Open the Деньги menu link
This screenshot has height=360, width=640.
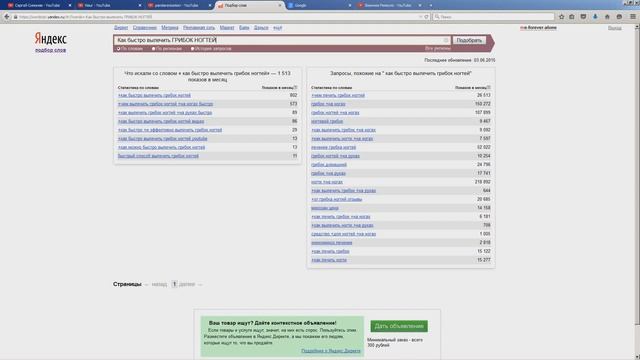click(x=261, y=28)
